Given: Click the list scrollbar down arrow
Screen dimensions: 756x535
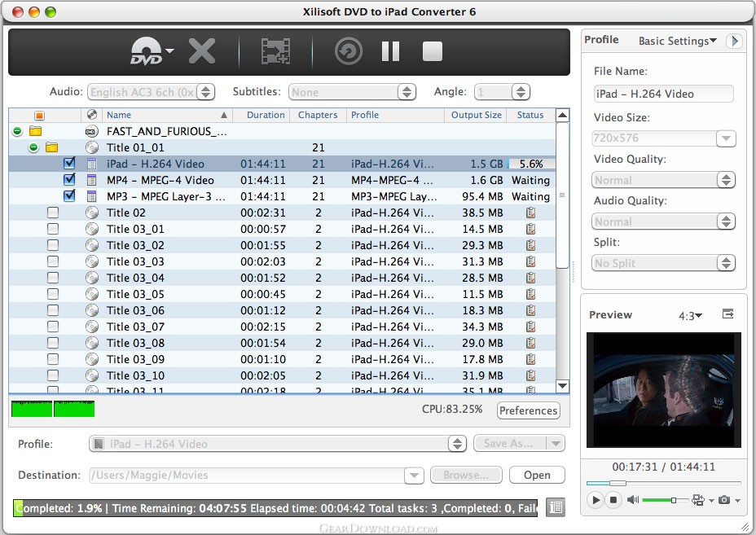Looking at the screenshot, I should [562, 385].
